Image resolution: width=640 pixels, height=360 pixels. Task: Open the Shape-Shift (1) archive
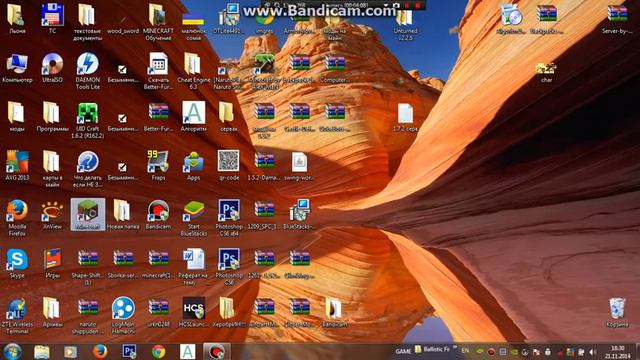click(x=87, y=266)
